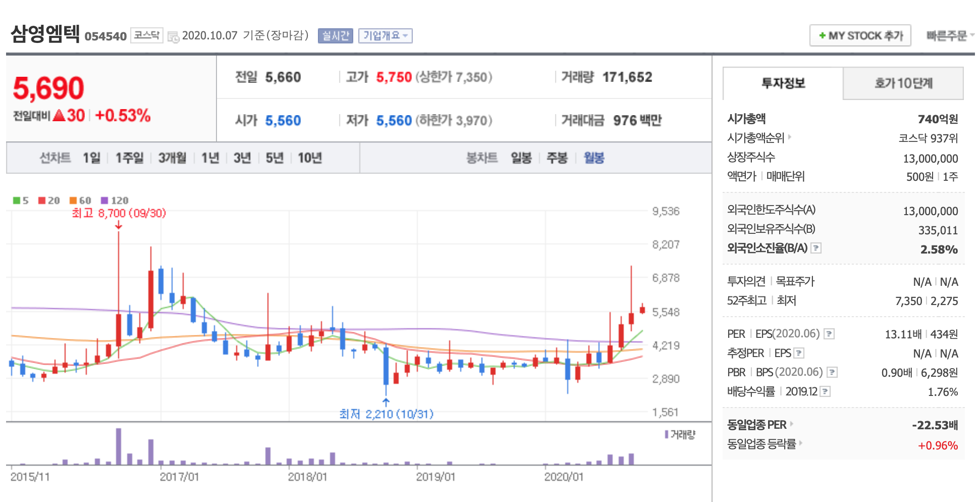Click help icon next to PBR BPS(2020.06)

coord(832,372)
